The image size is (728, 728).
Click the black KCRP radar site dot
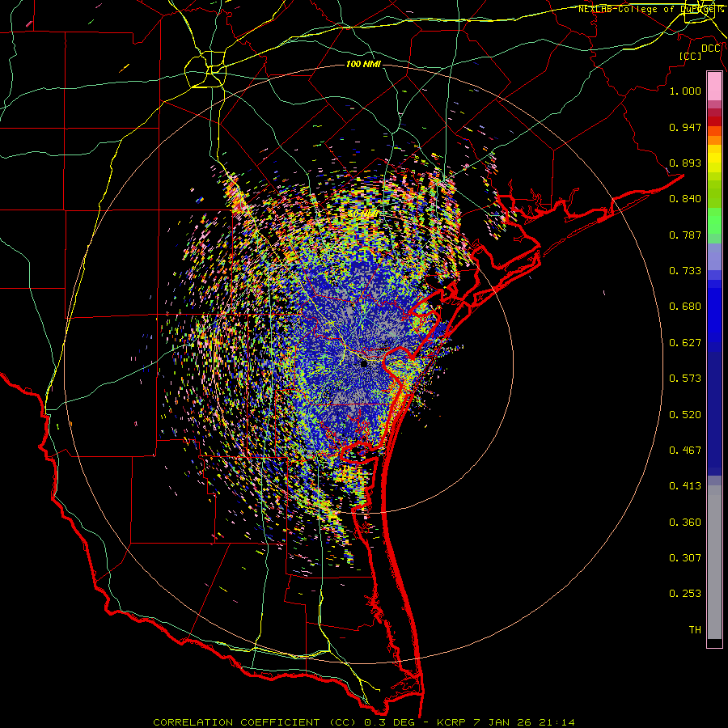point(364,364)
